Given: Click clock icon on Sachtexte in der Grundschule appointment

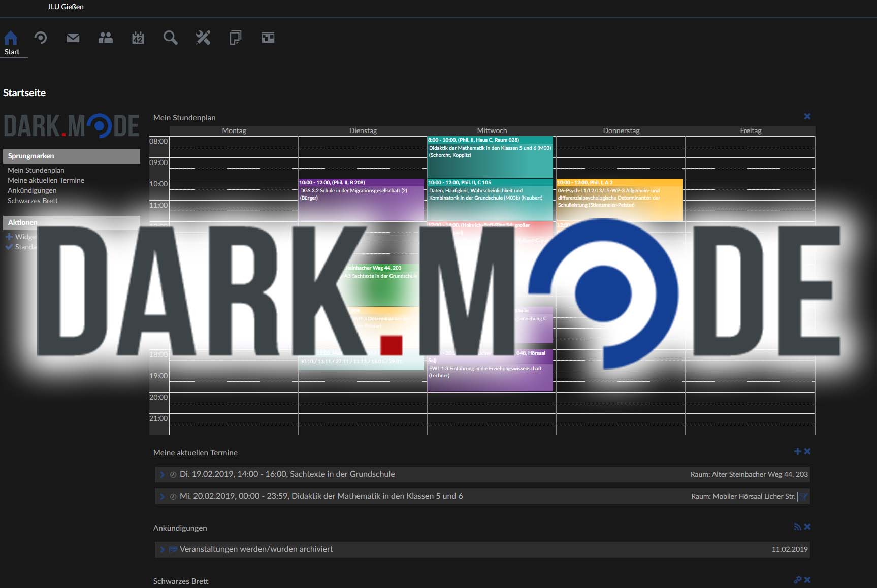Looking at the screenshot, I should (x=173, y=475).
